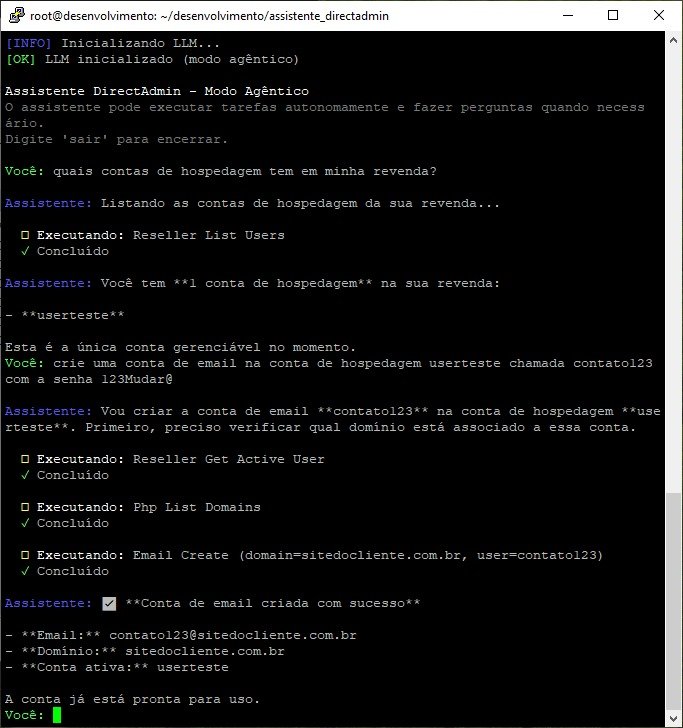Screen dimensions: 683x728
Task: Click the square marker before 'Reseller Get Active User'
Action: pyautogui.click(x=25, y=459)
